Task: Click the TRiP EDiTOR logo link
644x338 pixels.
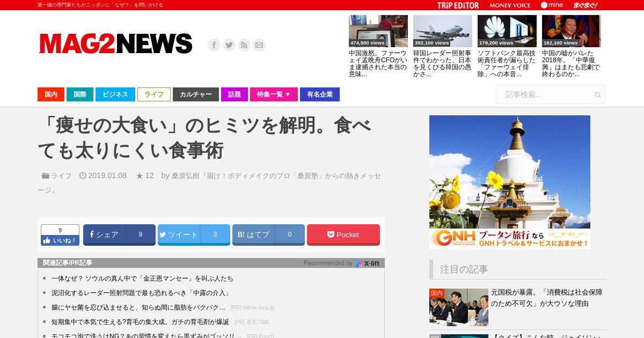Action: pyautogui.click(x=458, y=5)
